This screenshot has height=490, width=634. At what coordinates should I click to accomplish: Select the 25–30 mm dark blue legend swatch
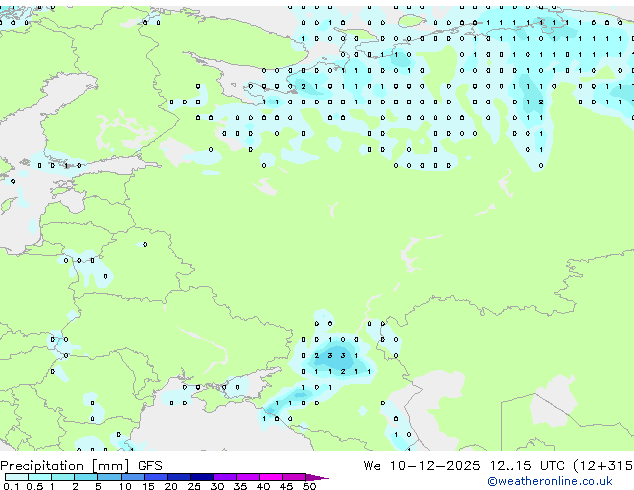202,477
